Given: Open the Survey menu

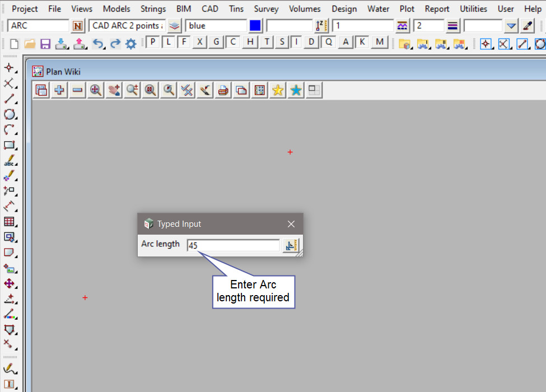Looking at the screenshot, I should [266, 9].
